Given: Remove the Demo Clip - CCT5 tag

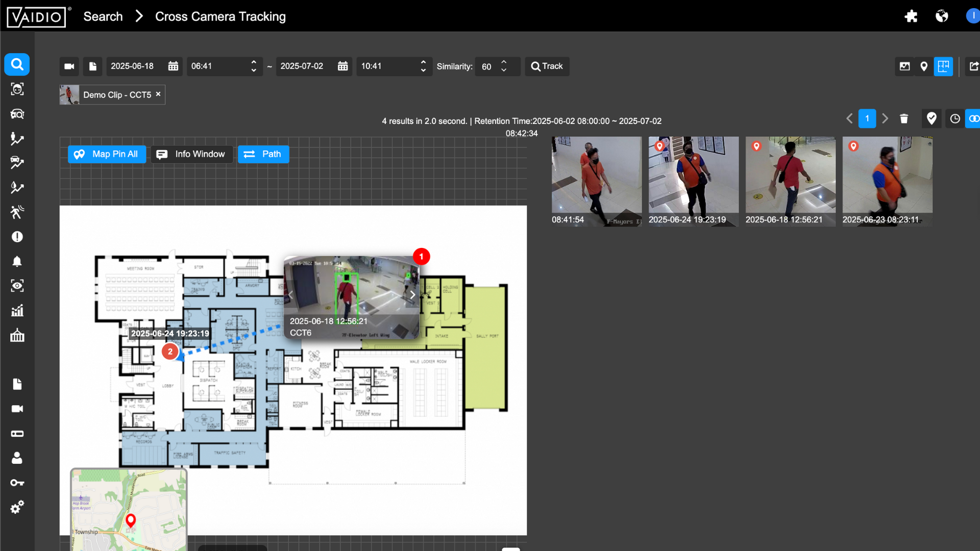Looking at the screenshot, I should click(158, 94).
